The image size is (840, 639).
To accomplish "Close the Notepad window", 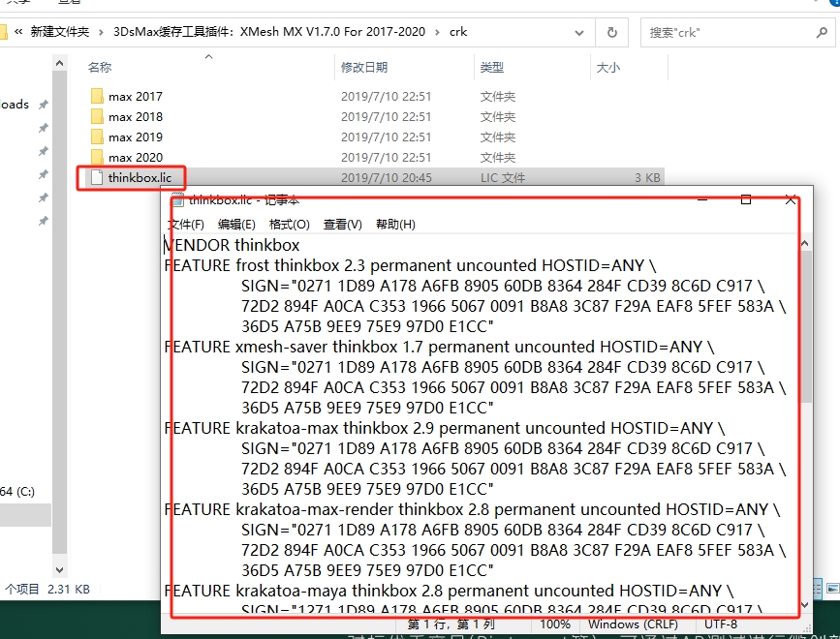I will [791, 199].
